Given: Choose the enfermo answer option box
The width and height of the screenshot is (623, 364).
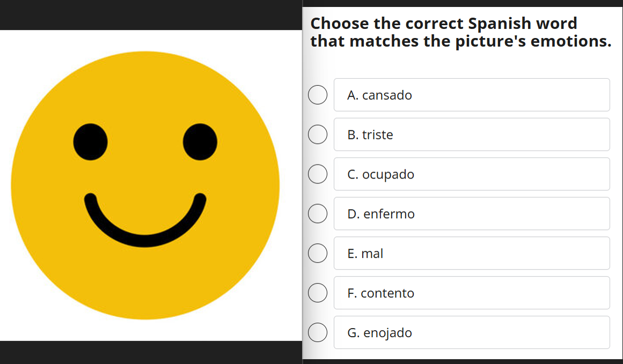Looking at the screenshot, I should coord(471,214).
